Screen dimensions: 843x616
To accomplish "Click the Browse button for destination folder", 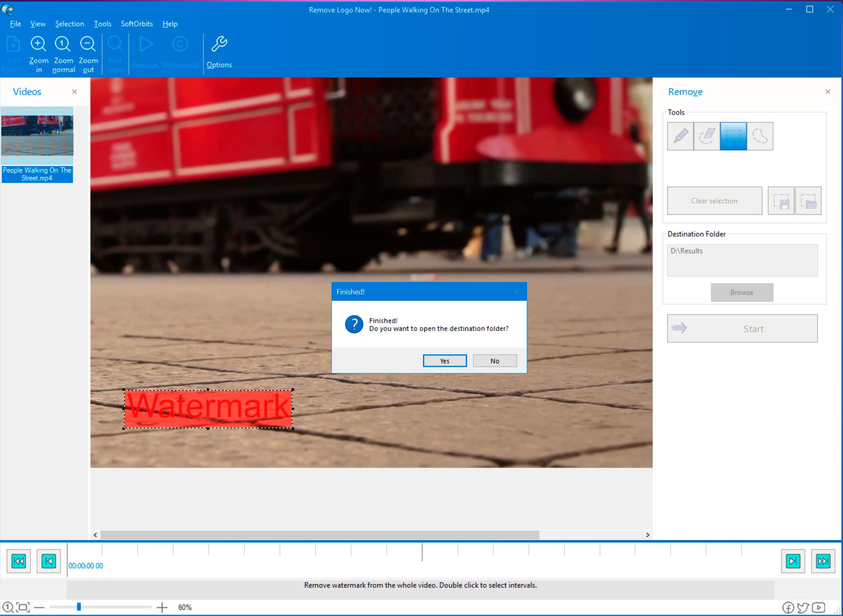I will click(x=743, y=292).
